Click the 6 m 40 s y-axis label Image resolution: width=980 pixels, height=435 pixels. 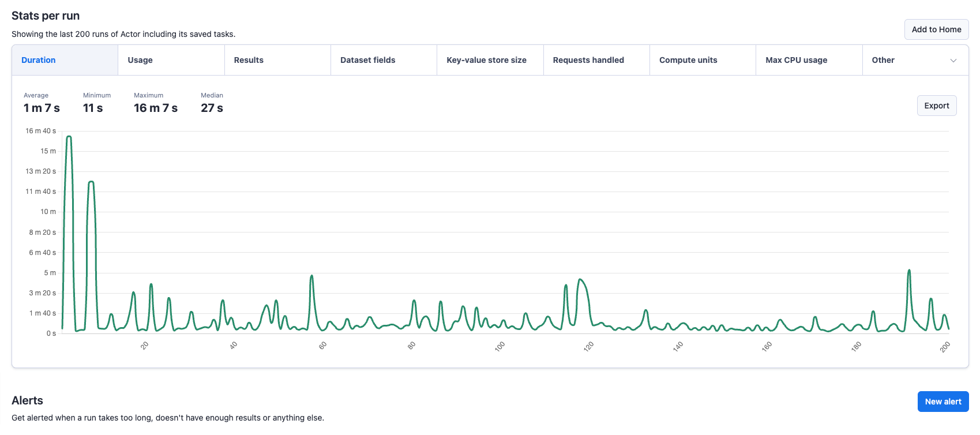pyautogui.click(x=42, y=253)
